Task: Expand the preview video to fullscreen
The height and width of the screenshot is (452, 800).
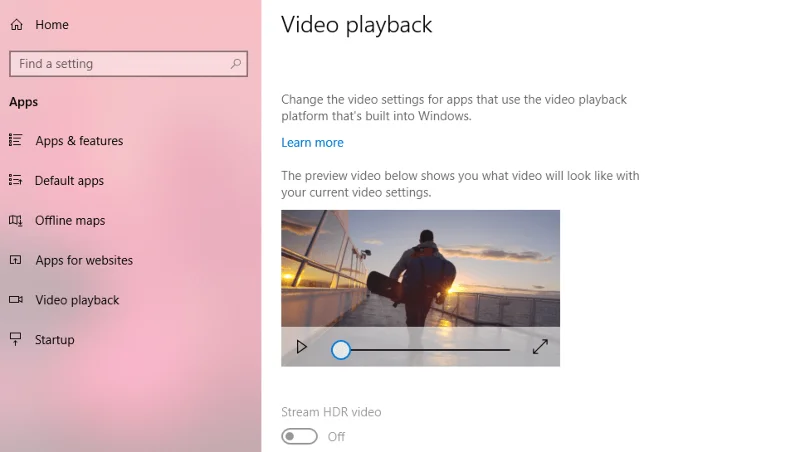Action: point(540,347)
